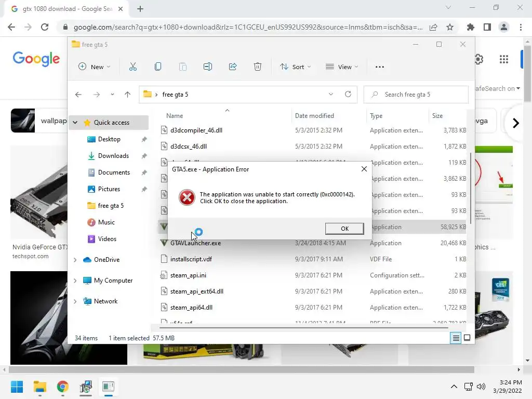
Task: Go up one folder level in Explorer
Action: [128, 95]
